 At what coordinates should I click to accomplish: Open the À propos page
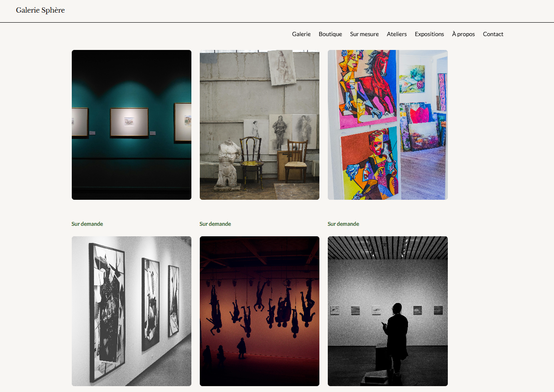point(463,34)
